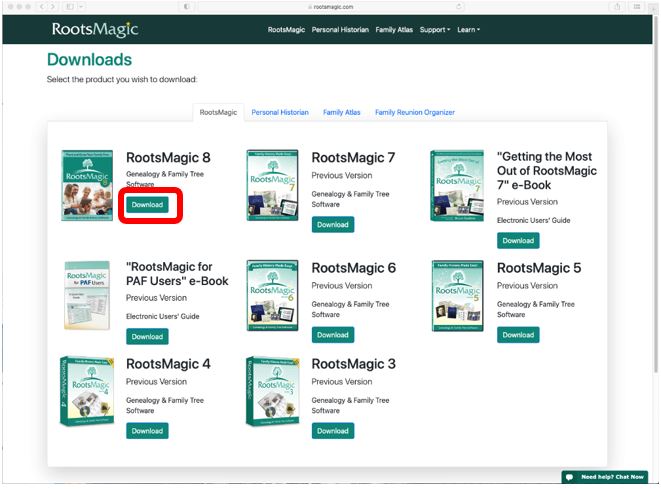The image size is (661, 489).
Task: Switch to the Family Atlas tab
Action: coord(341,113)
